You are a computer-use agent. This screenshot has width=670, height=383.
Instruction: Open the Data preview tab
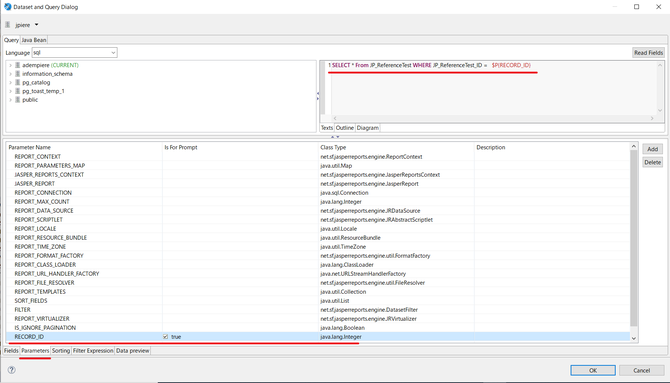coord(132,351)
